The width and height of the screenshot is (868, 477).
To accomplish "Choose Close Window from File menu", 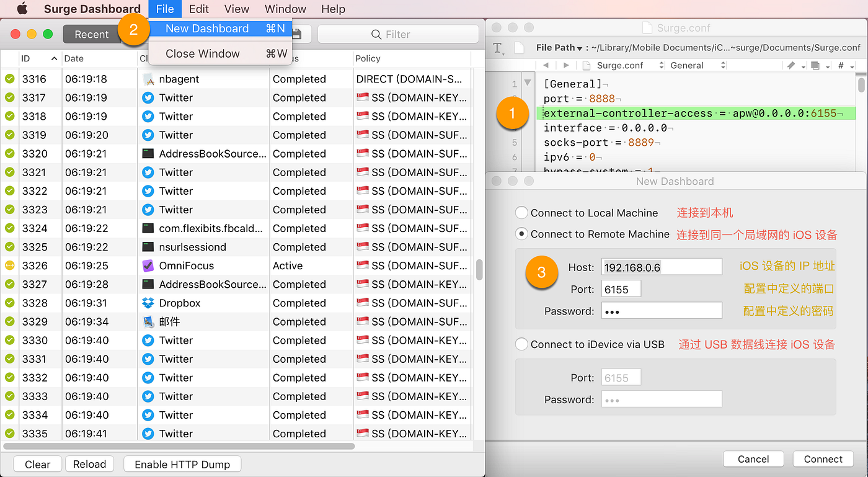I will pyautogui.click(x=220, y=54).
